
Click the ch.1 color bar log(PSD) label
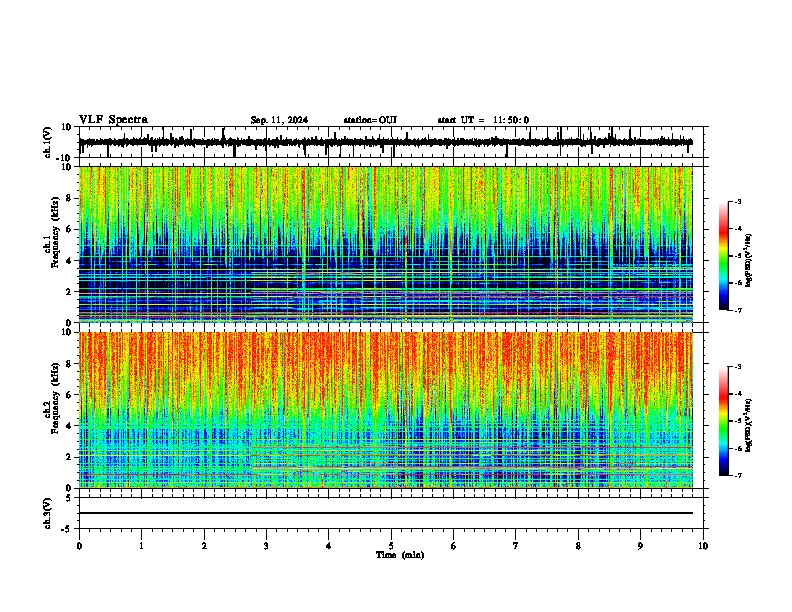748,260
